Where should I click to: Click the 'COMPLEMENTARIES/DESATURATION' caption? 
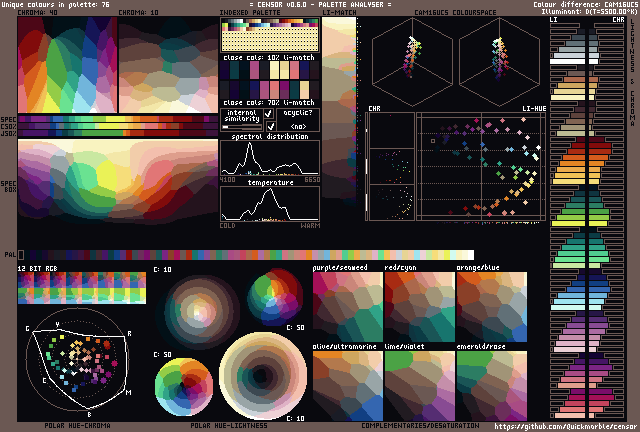click(420, 425)
